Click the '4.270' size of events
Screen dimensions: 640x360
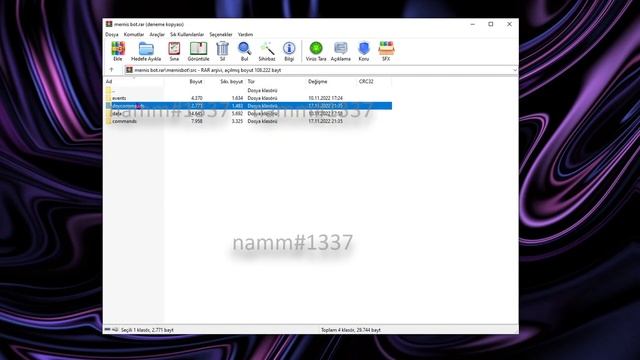coord(197,98)
